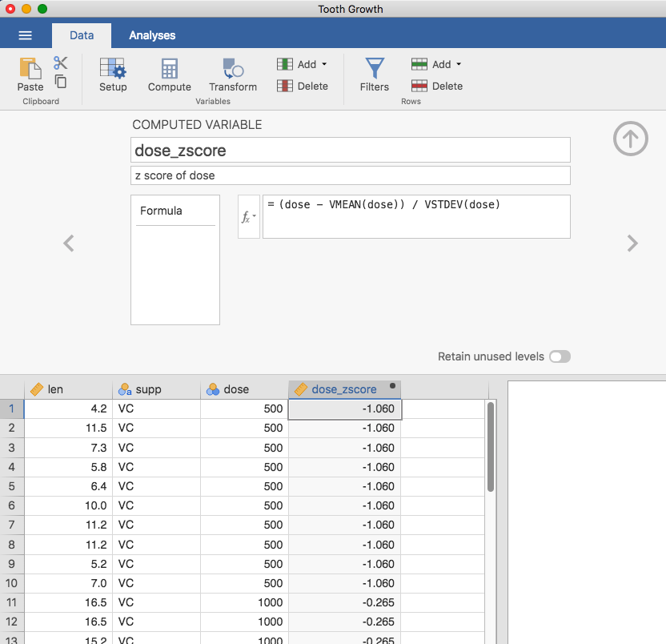The width and height of the screenshot is (666, 644).
Task: Go to previous variable with left chevron
Action: [69, 244]
